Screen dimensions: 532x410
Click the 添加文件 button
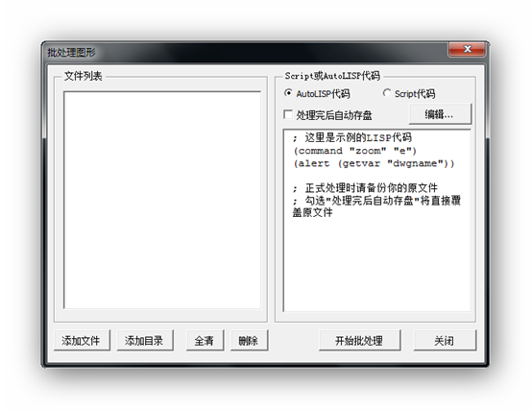pos(82,340)
